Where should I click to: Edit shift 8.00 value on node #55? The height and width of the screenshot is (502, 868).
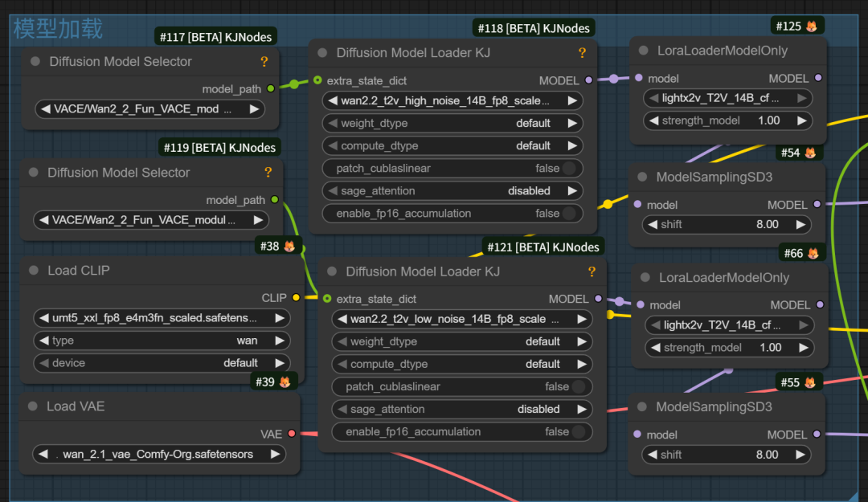768,455
